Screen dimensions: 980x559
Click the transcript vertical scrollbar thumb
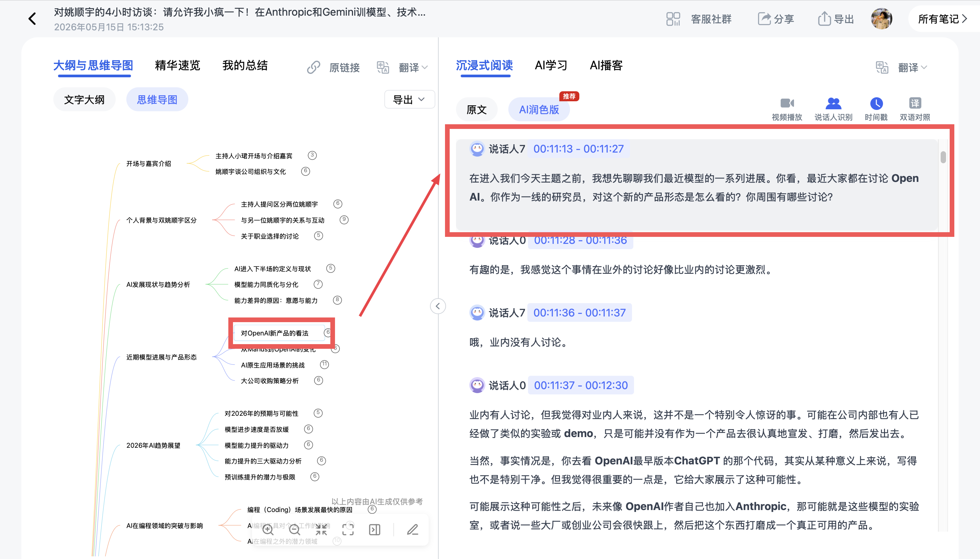click(x=943, y=158)
